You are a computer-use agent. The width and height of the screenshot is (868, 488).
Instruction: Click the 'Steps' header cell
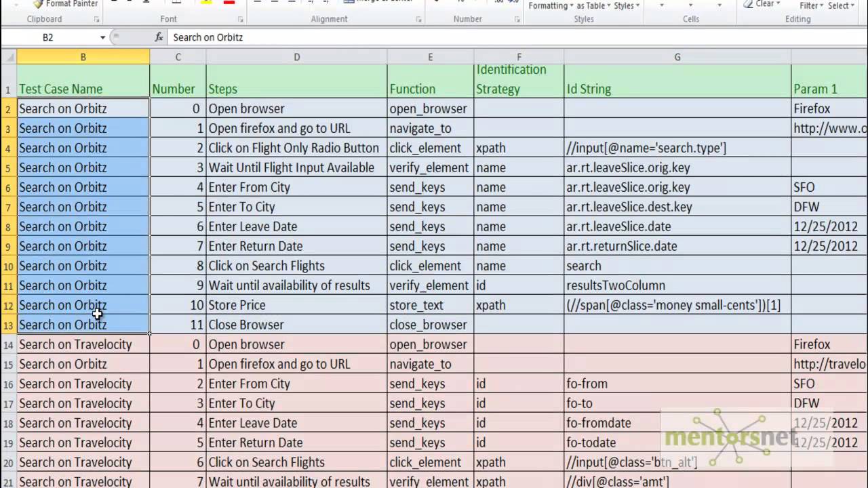click(x=296, y=81)
